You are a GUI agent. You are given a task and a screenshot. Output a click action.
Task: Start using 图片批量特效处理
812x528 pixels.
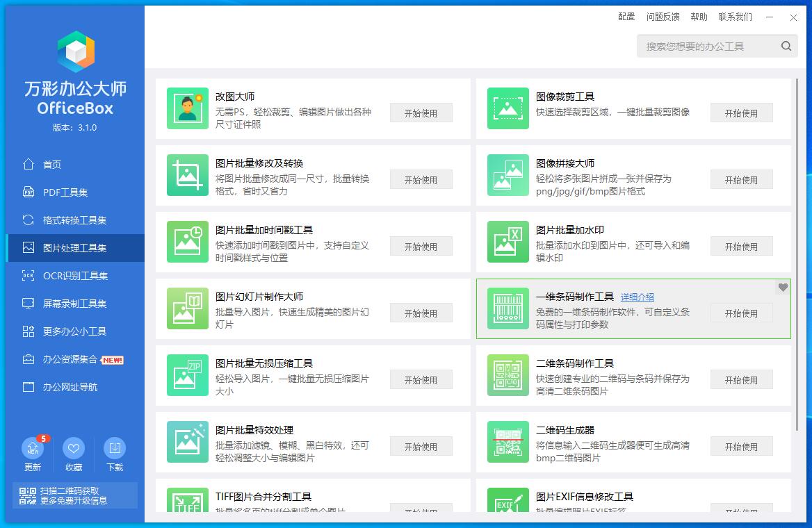[x=421, y=447]
